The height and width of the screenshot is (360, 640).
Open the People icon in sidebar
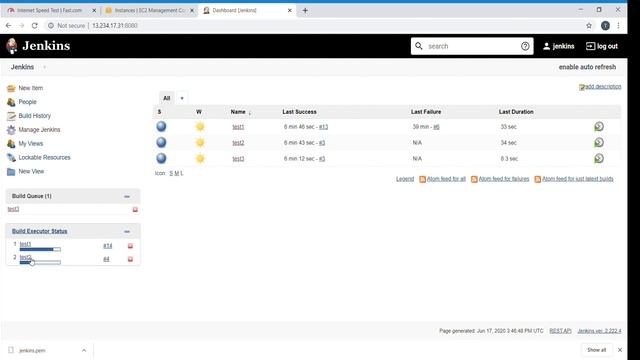click(x=11, y=102)
